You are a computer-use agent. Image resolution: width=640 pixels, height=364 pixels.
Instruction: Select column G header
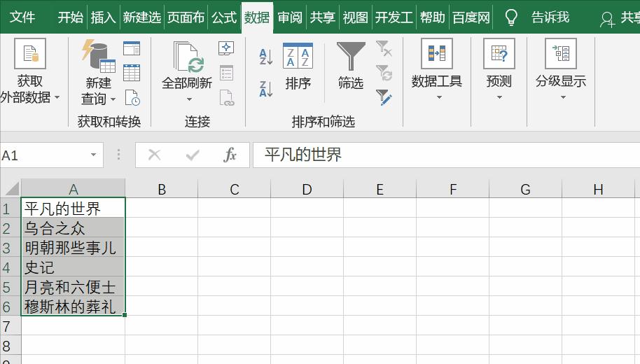click(x=526, y=189)
